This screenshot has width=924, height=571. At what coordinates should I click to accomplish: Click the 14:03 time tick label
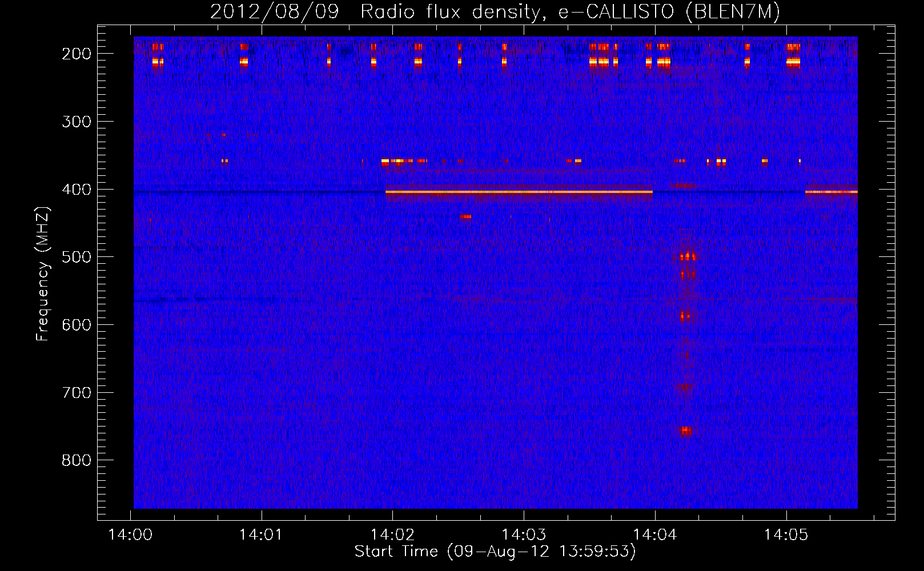pyautogui.click(x=524, y=534)
